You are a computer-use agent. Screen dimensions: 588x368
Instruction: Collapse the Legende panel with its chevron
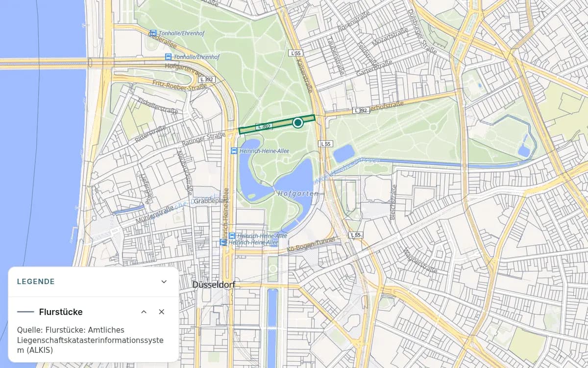click(164, 282)
